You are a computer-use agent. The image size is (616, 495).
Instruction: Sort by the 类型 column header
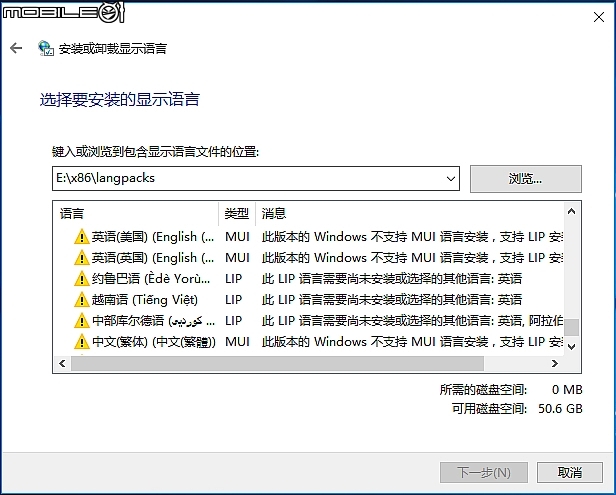pyautogui.click(x=237, y=214)
